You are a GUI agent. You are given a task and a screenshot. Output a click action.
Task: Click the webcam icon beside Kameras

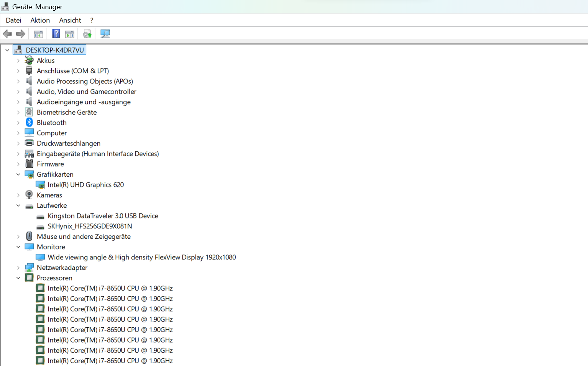(x=29, y=195)
